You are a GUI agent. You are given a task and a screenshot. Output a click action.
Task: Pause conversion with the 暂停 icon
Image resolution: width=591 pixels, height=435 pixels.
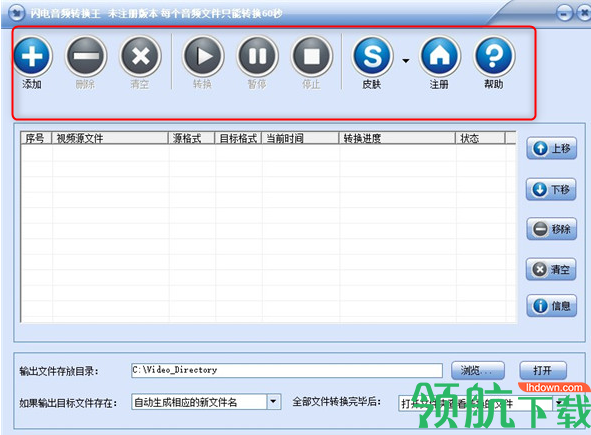click(x=257, y=56)
